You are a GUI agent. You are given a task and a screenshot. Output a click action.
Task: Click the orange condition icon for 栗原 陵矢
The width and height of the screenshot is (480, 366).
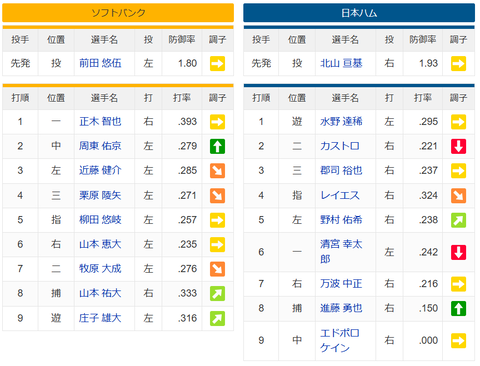tap(217, 195)
